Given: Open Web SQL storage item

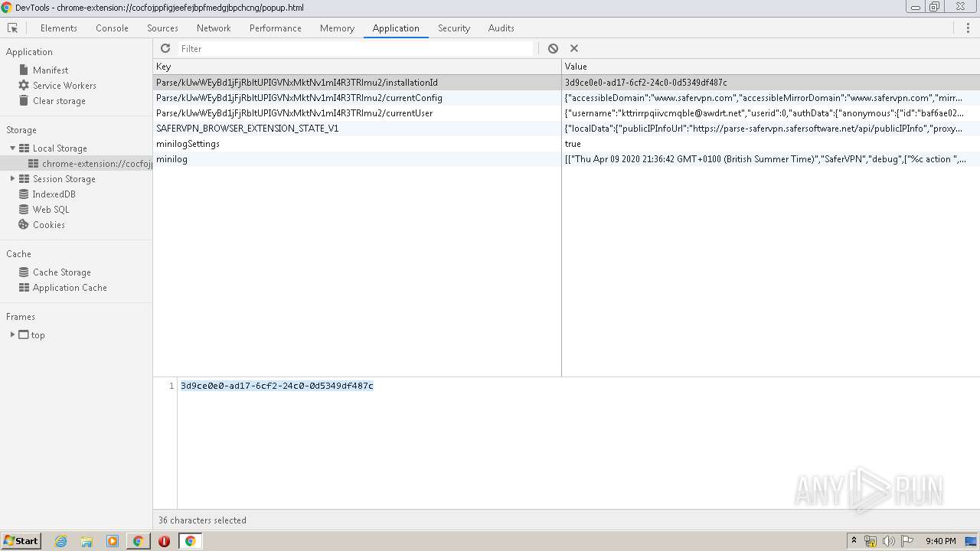Looking at the screenshot, I should 51,210.
